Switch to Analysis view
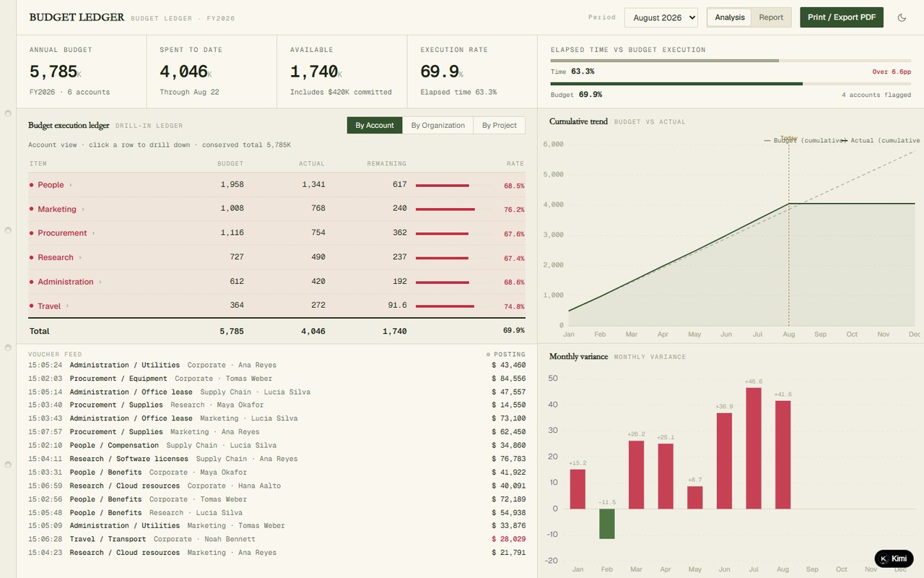The height and width of the screenshot is (578, 924). tap(730, 17)
